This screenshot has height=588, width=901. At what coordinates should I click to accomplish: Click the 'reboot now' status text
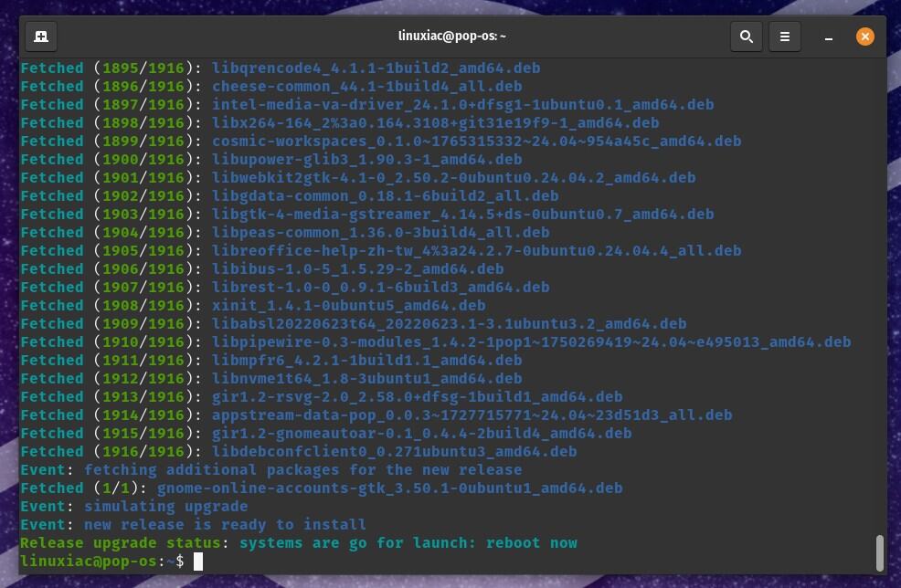pyautogui.click(x=531, y=543)
